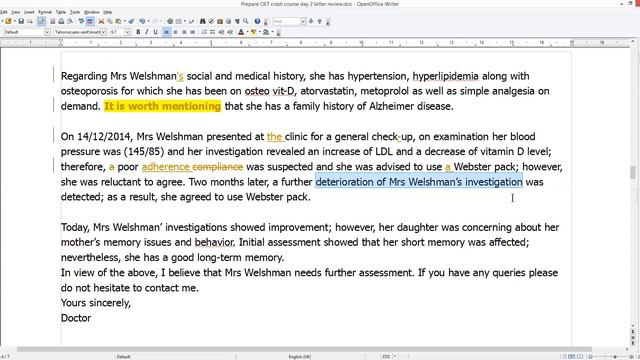Click the Insert Table icon
640x360 pixels.
click(x=178, y=21)
